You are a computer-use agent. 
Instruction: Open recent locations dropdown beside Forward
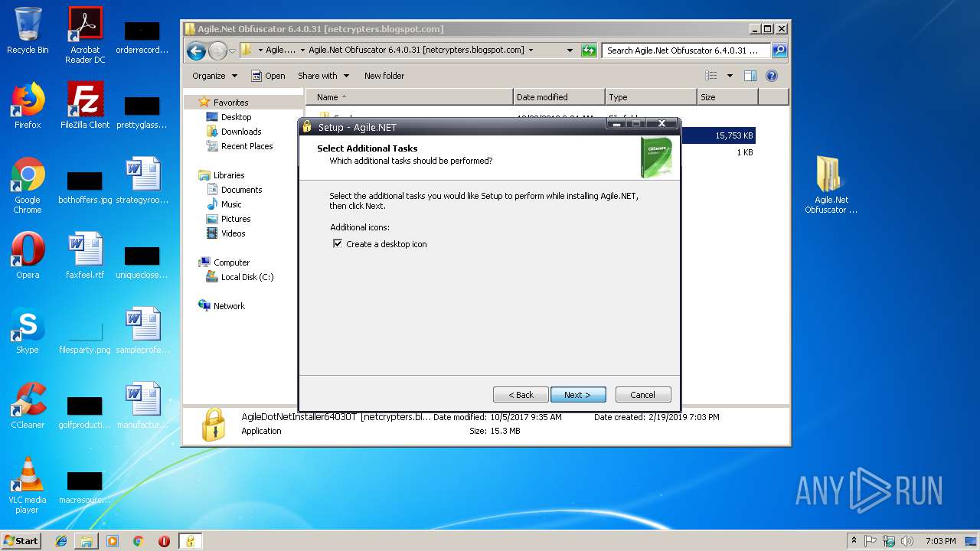pos(233,51)
